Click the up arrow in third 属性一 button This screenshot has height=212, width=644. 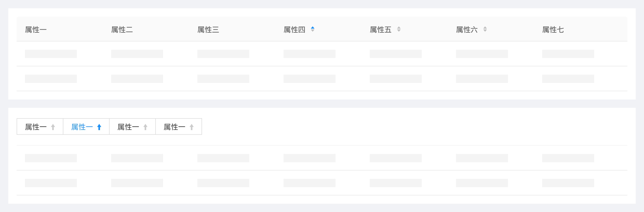click(x=145, y=127)
